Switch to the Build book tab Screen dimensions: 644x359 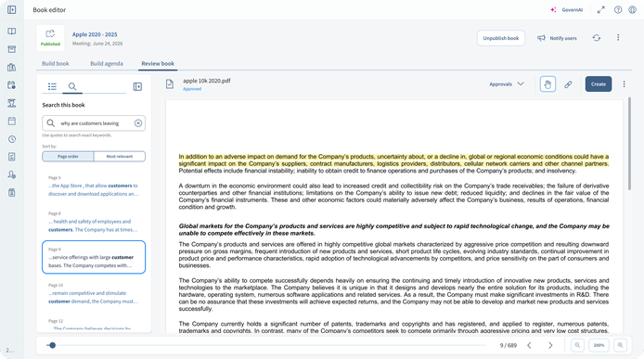coord(56,64)
